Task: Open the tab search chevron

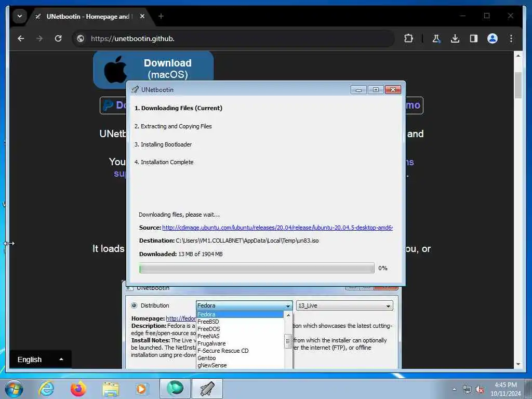Action: coord(20,16)
